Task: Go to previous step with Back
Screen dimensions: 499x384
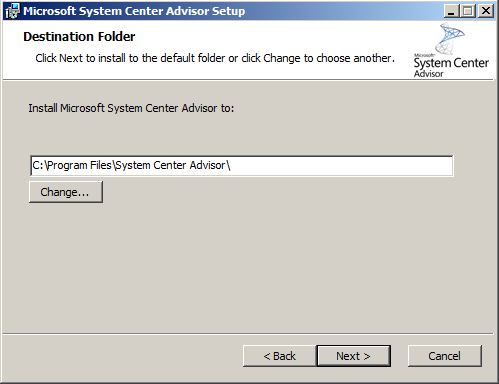Action: [x=279, y=356]
